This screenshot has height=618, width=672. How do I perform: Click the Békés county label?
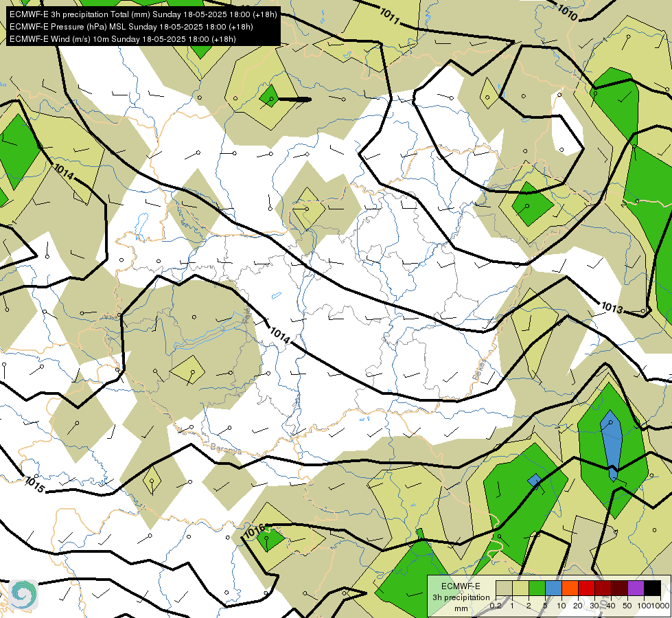point(480,369)
